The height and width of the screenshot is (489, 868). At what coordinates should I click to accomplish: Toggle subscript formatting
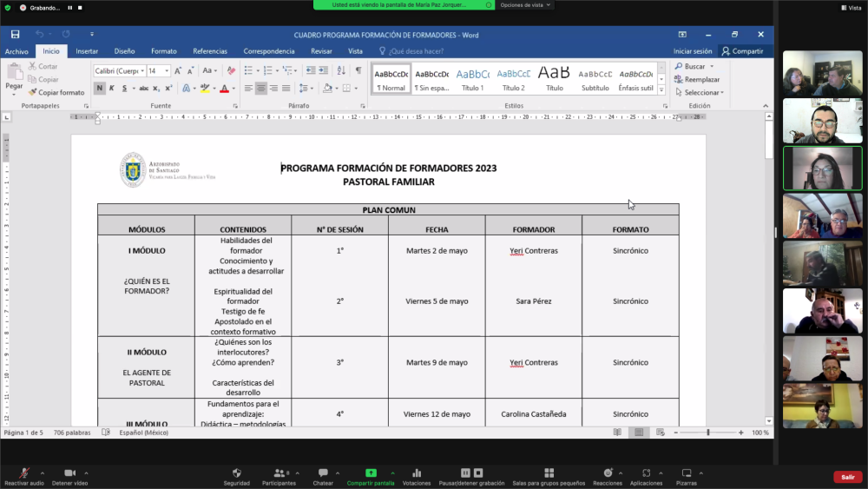pyautogui.click(x=156, y=88)
